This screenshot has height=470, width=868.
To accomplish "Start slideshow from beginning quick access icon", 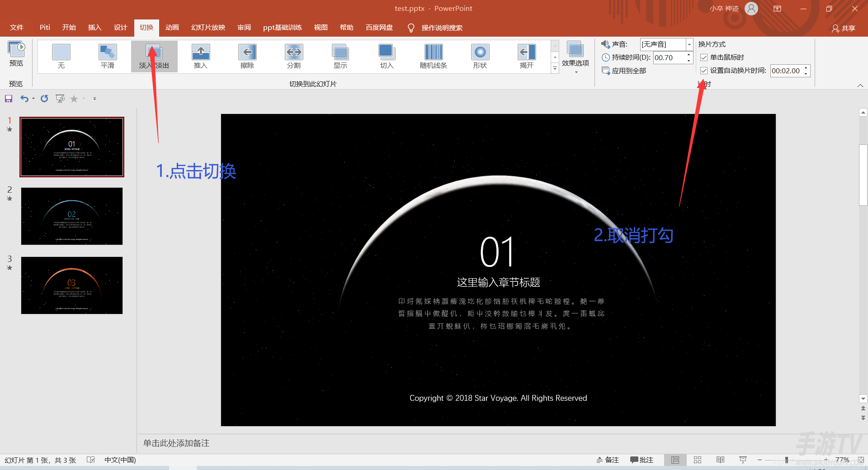I will (60, 99).
